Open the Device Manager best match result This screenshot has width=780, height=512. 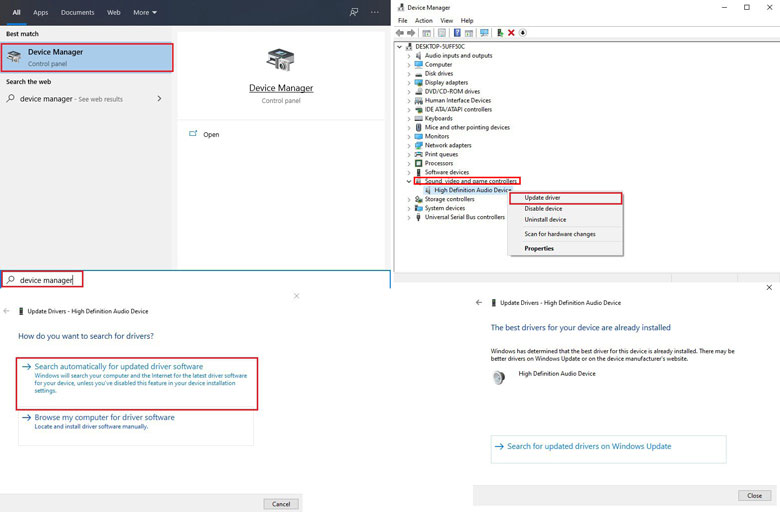click(87, 58)
